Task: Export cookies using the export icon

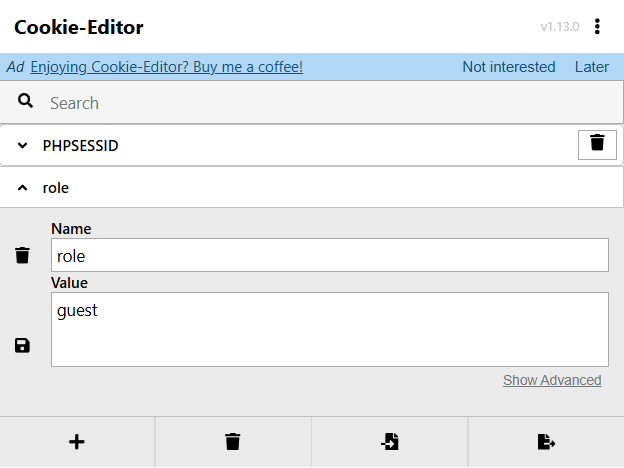Action: coord(546,442)
